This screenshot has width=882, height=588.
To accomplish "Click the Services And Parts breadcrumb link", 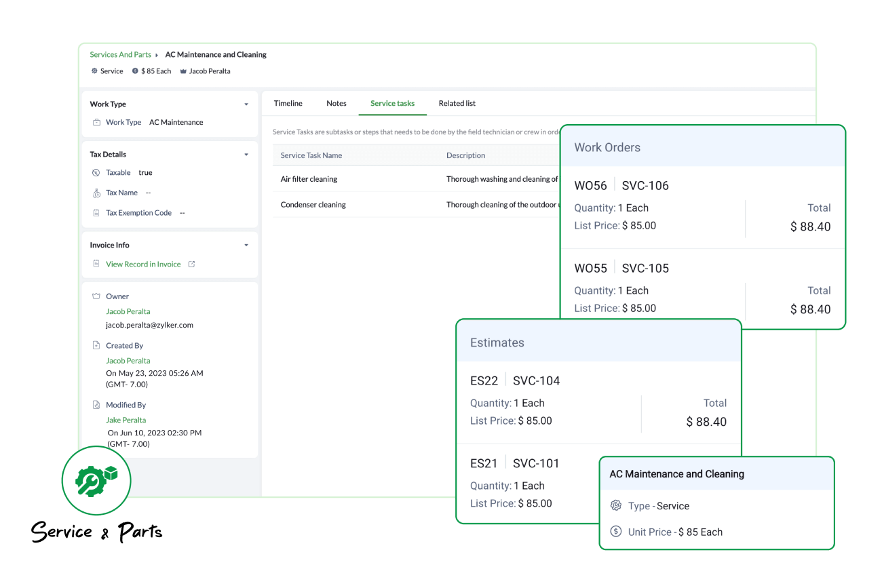I will click(120, 54).
